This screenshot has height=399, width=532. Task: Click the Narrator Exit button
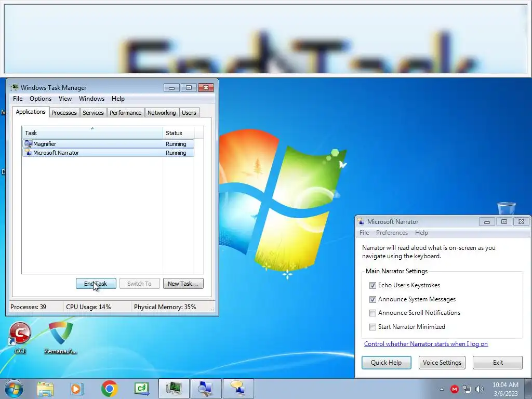tap(498, 362)
